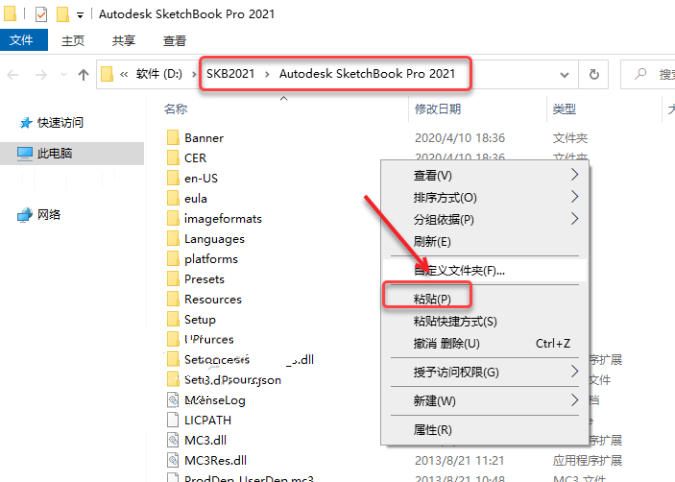Click 应用程序扩展 type for MC3Res.dll
Image resolution: width=675 pixels, height=482 pixels.
pyautogui.click(x=587, y=460)
